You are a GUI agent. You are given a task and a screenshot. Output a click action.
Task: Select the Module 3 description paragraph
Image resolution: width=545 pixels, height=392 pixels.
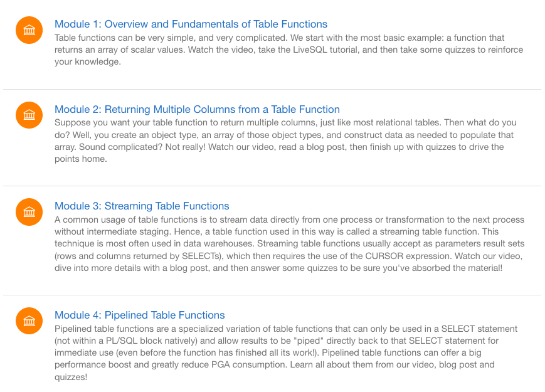(x=288, y=243)
